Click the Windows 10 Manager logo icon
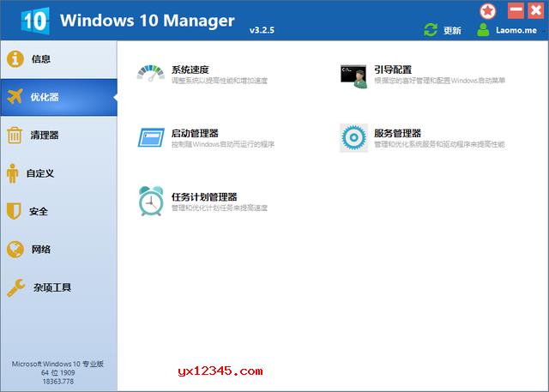549x392 pixels. pos(35,21)
